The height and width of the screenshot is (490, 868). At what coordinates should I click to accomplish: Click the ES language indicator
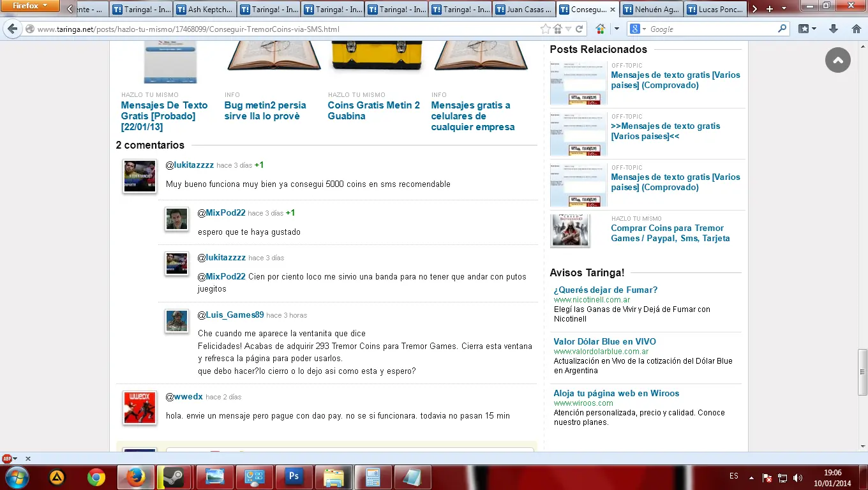tap(733, 477)
